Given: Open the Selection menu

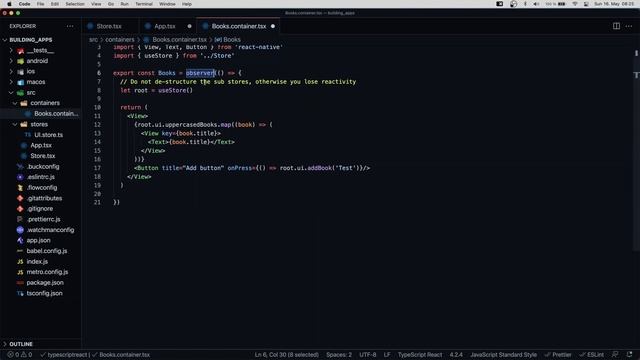Looking at the screenshot, I should coord(75,4).
